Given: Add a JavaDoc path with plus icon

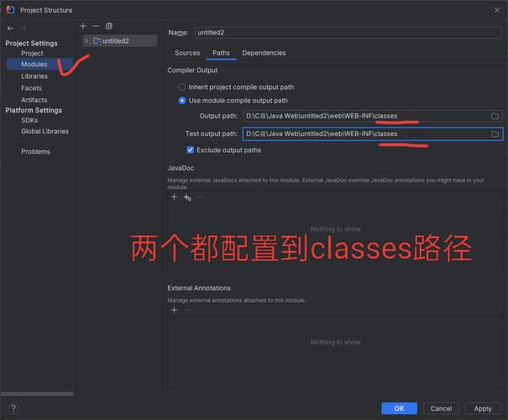Looking at the screenshot, I should [x=174, y=197].
